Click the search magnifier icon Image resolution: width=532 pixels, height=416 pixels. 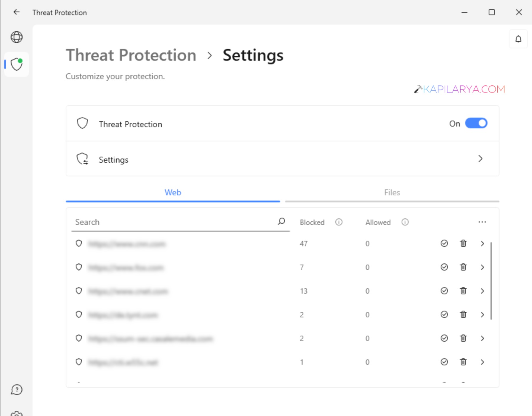(x=281, y=221)
